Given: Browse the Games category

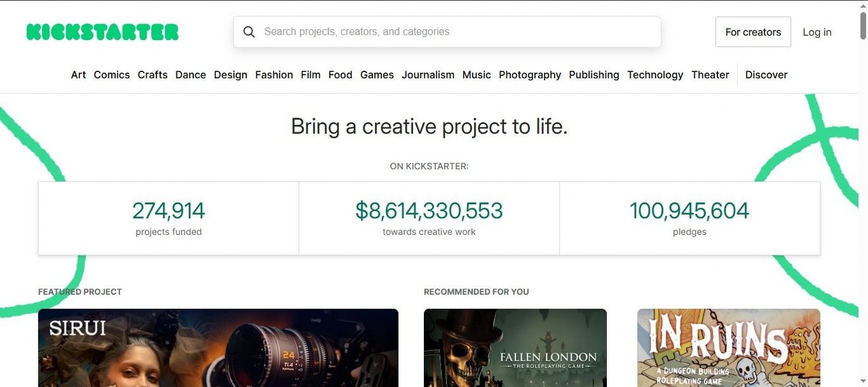Looking at the screenshot, I should click(x=377, y=75).
